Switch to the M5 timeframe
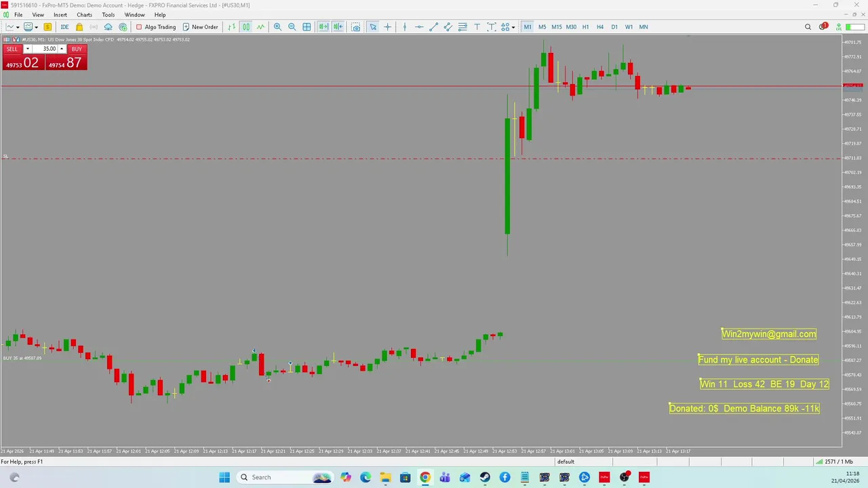 [x=542, y=27]
